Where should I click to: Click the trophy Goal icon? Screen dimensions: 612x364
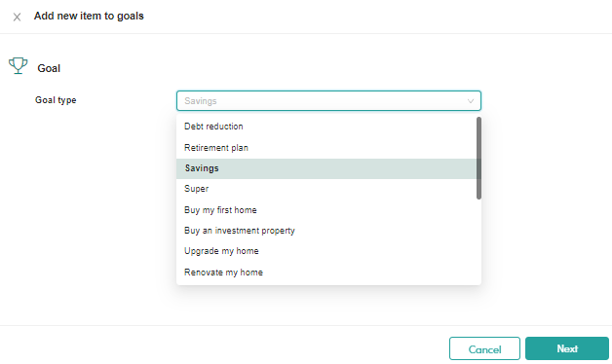click(x=18, y=66)
